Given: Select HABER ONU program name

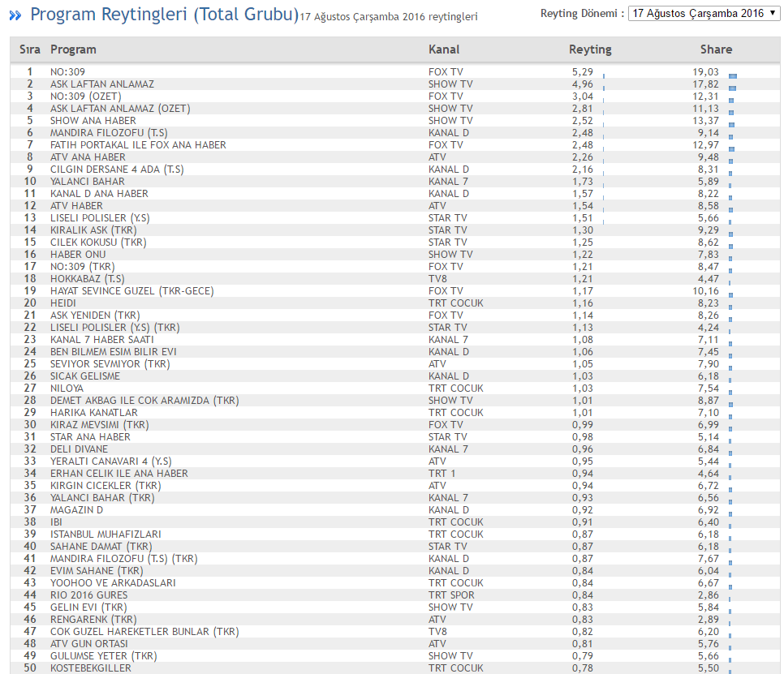Looking at the screenshot, I should click(78, 255).
